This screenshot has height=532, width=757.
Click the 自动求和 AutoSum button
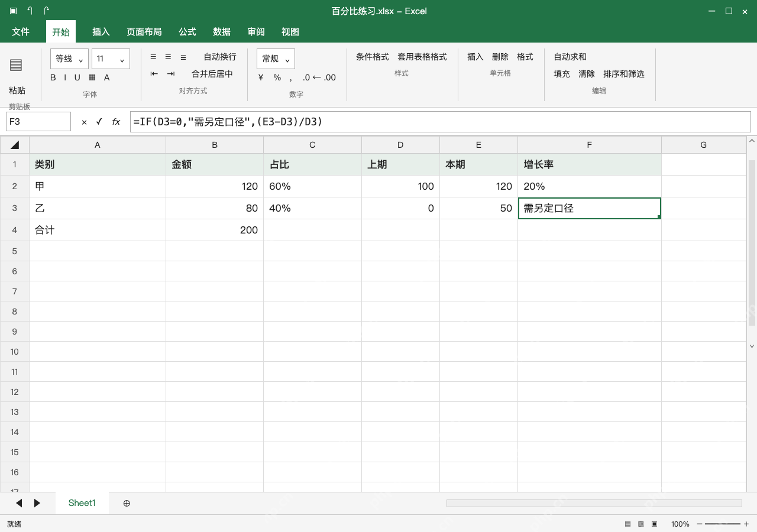pos(570,57)
